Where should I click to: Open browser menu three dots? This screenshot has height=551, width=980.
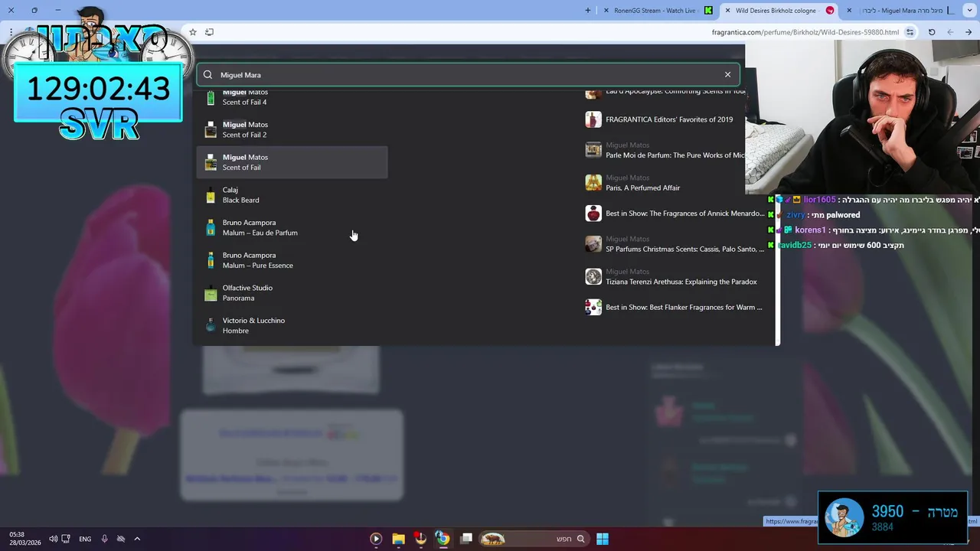(x=11, y=32)
